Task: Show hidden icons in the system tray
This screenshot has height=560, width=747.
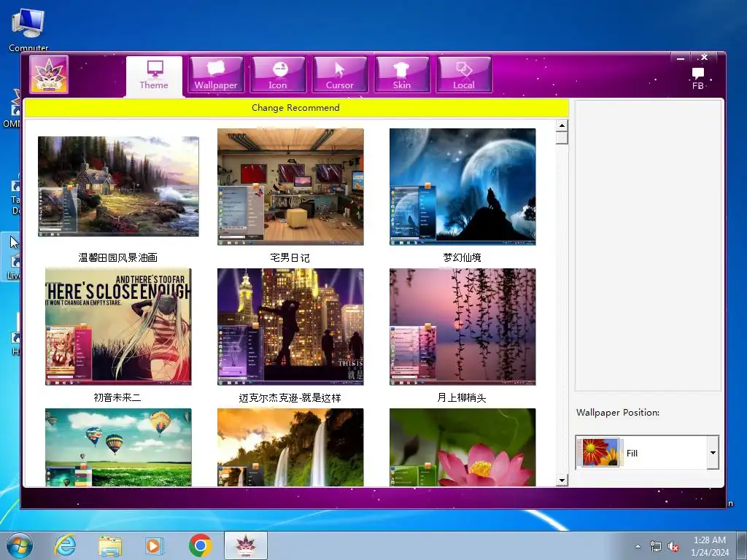Action: [x=638, y=547]
